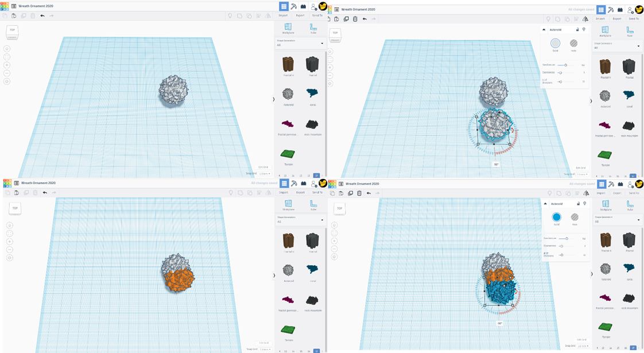Image resolution: width=644 pixels, height=353 pixels.
Task: Select Hole option in top-right Asteroid panel
Action: click(574, 43)
